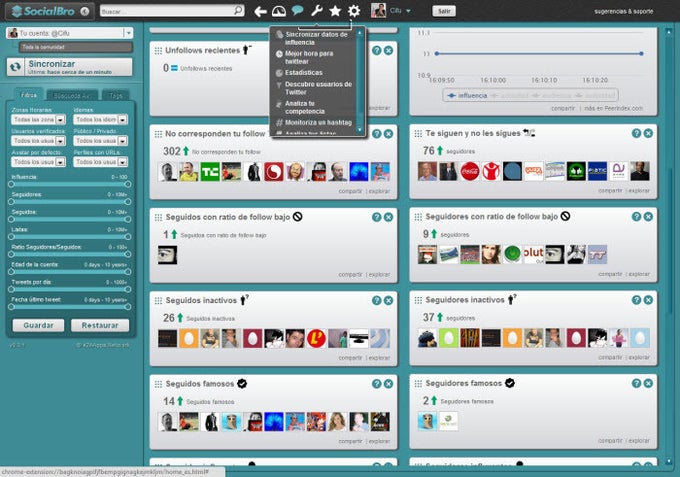The image size is (680, 477).
Task: Close the No corresponden tu follow panel
Action: pos(389,134)
